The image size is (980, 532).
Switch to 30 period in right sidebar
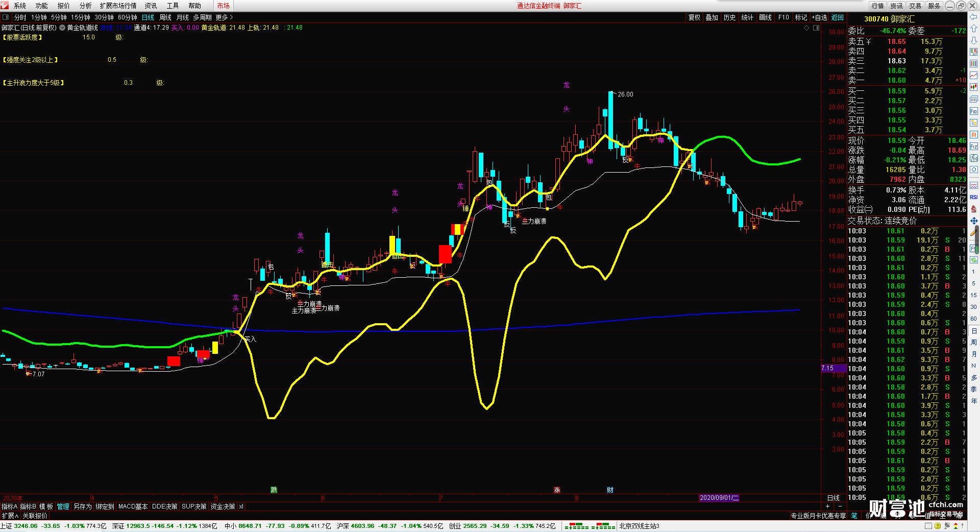[974, 307]
